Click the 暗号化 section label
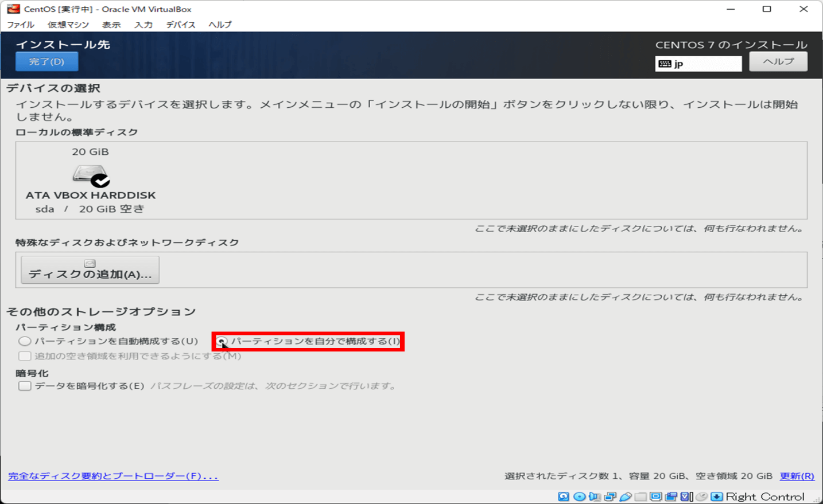This screenshot has width=823, height=504. pos(32,373)
